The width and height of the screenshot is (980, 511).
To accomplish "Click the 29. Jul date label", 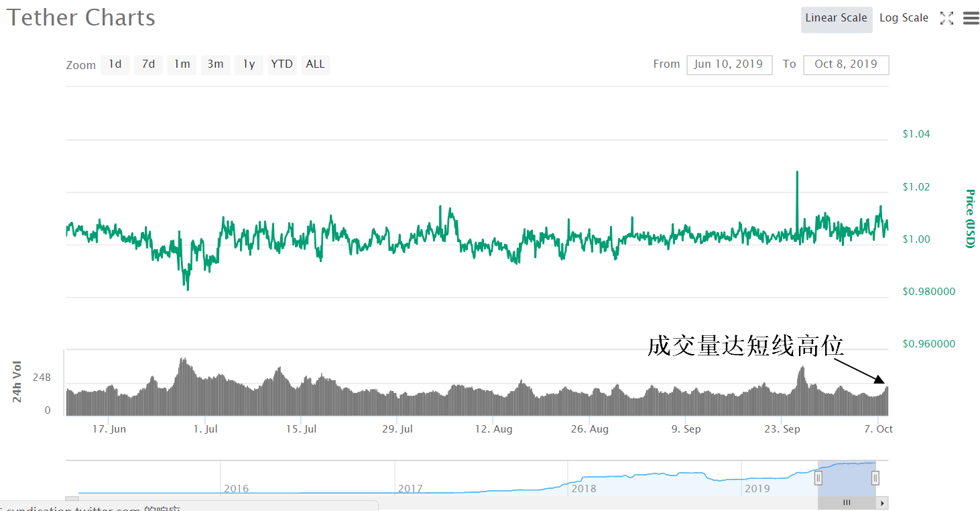I will click(397, 429).
